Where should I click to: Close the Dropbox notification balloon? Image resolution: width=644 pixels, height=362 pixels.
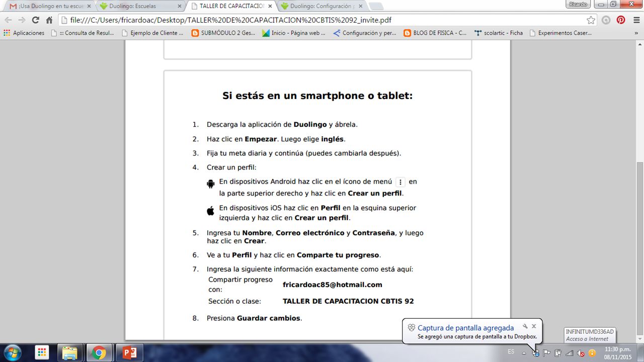tap(534, 326)
